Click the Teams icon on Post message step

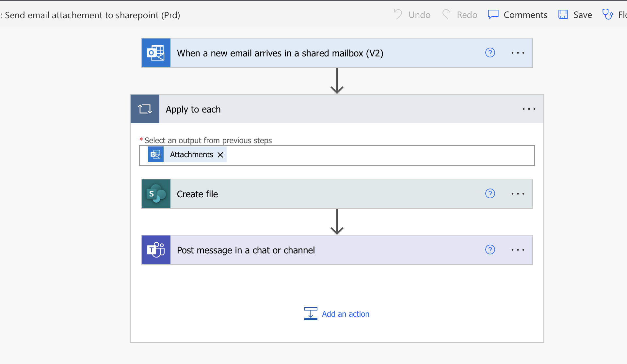coord(156,250)
